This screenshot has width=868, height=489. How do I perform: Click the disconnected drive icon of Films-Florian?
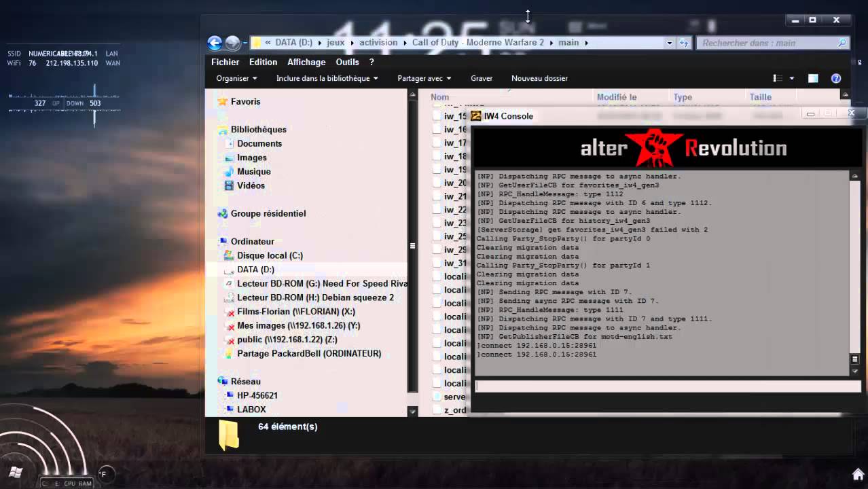(x=229, y=312)
